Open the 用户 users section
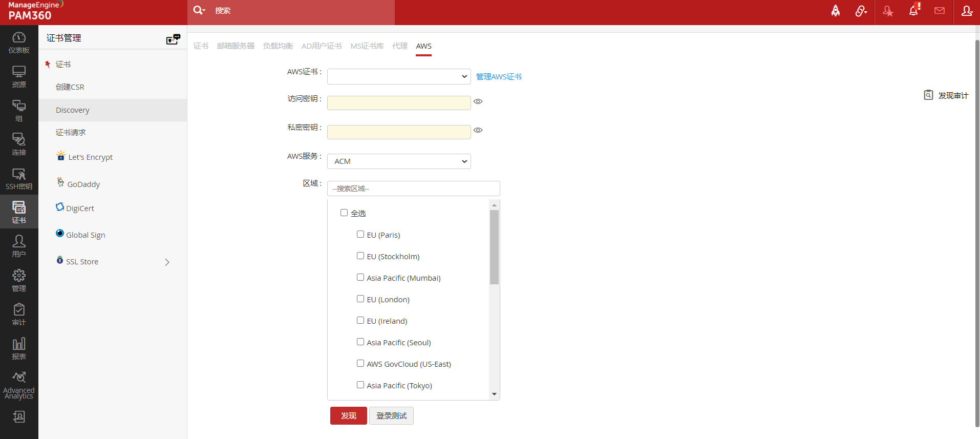Image resolution: width=980 pixels, height=439 pixels. click(19, 246)
